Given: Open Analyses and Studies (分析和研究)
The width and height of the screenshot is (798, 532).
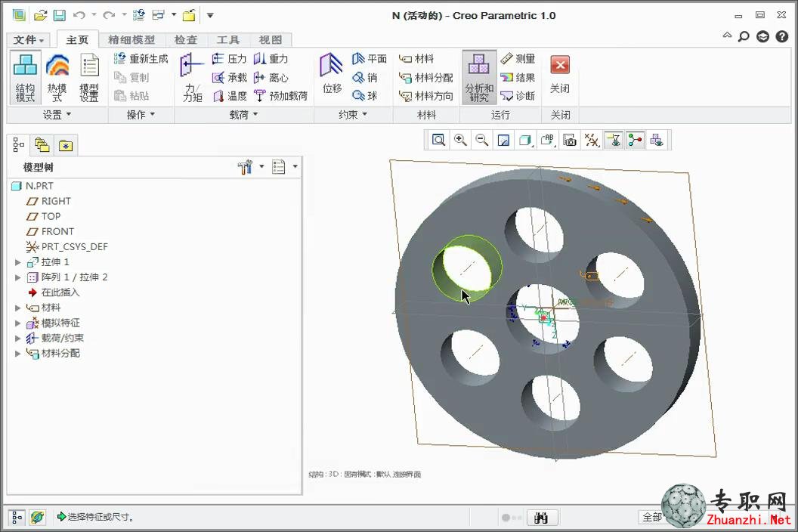Looking at the screenshot, I should (x=479, y=77).
